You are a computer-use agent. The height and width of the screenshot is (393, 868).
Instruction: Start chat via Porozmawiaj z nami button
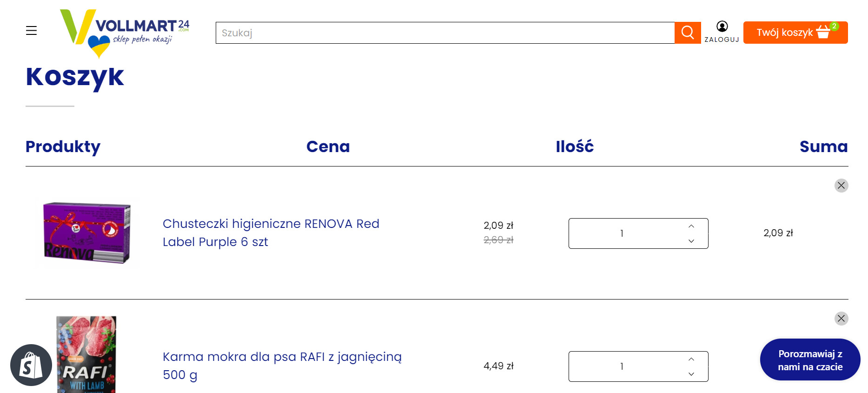[810, 360]
